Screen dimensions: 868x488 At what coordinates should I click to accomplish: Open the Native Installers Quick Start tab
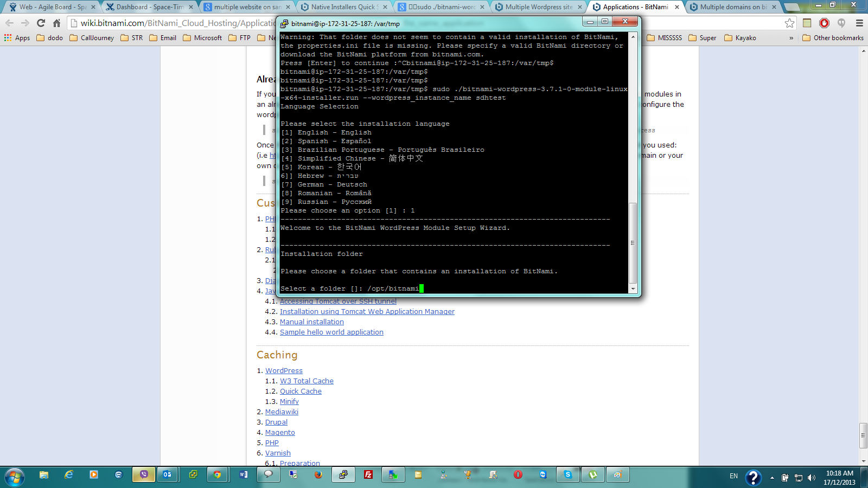point(344,7)
